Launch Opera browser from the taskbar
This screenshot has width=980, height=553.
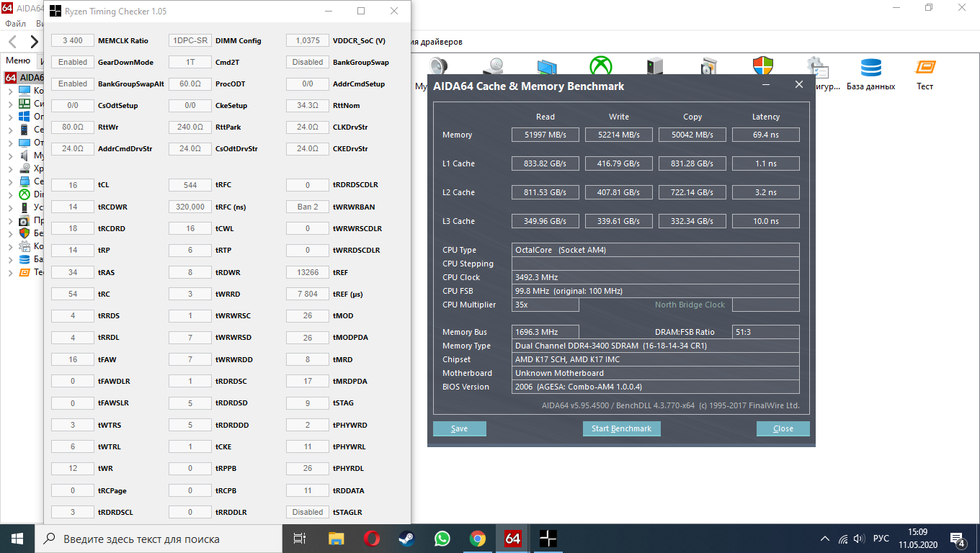point(372,539)
